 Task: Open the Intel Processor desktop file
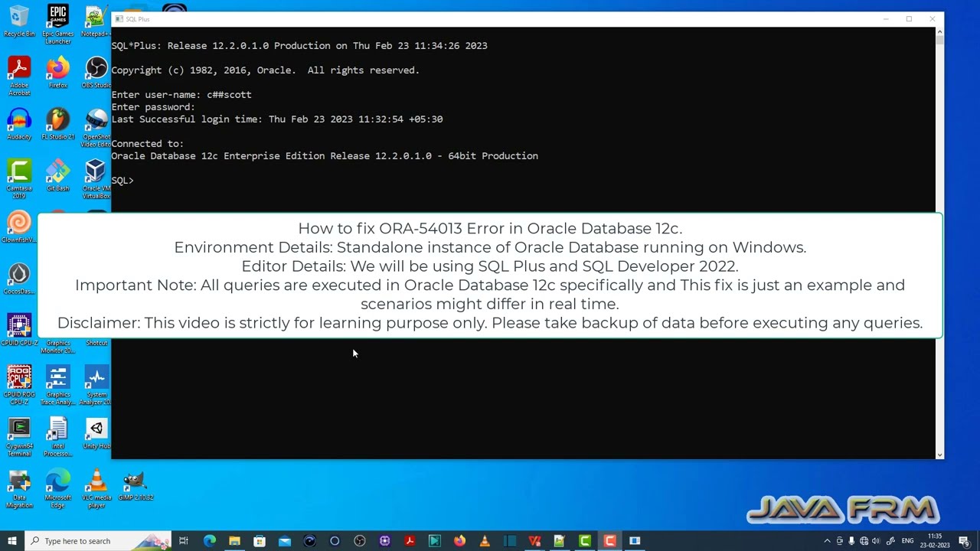point(57,436)
